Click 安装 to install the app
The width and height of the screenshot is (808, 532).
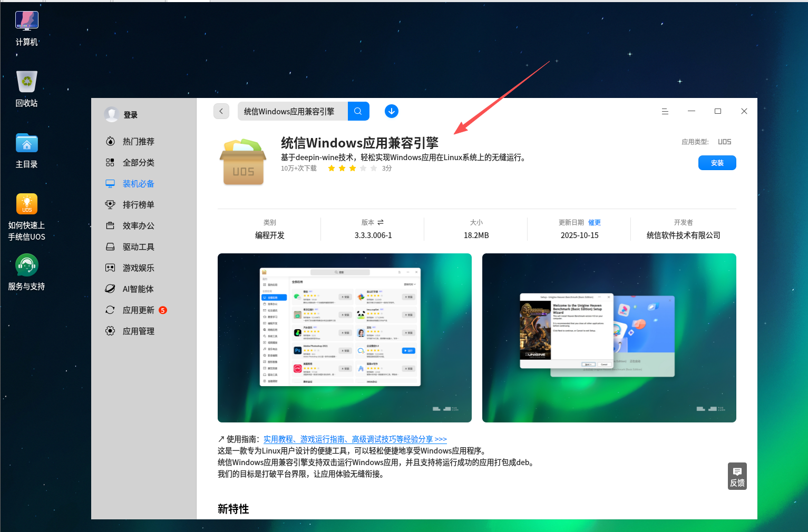click(x=717, y=163)
